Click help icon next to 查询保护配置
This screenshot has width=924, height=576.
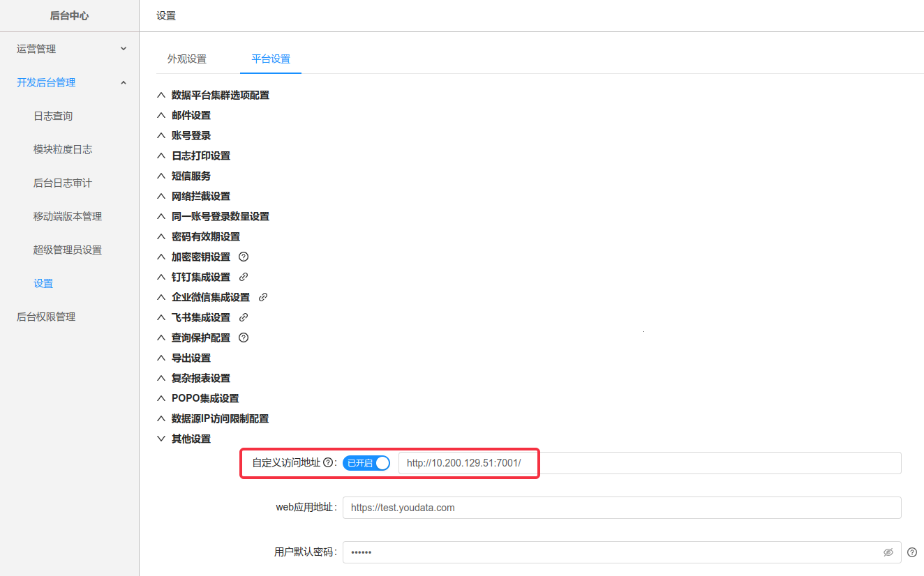pyautogui.click(x=244, y=338)
